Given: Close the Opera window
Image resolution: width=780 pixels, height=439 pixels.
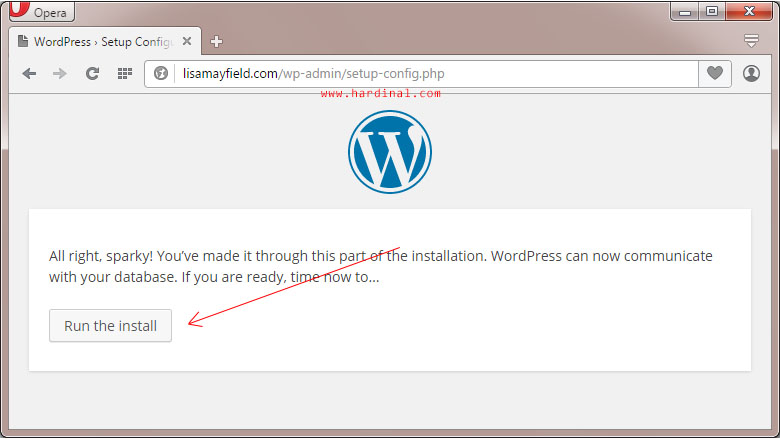Looking at the screenshot, I should click(x=749, y=11).
